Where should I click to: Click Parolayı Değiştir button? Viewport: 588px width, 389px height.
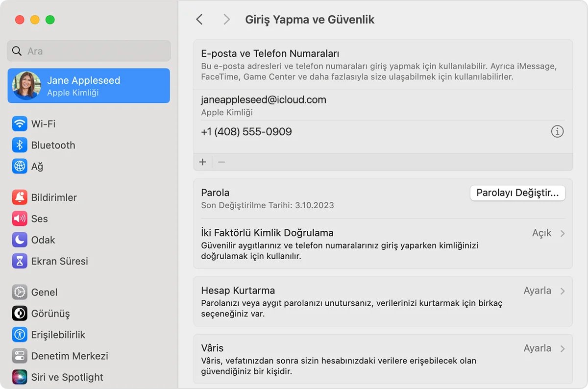[517, 193]
